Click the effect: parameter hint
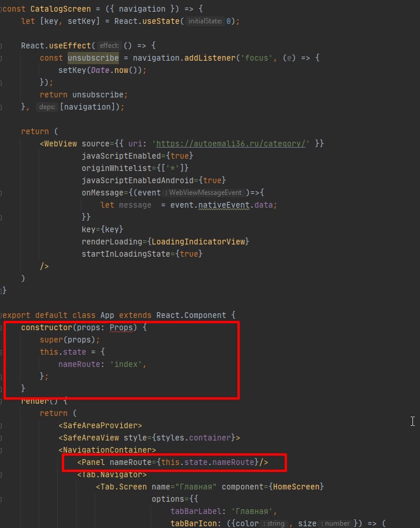Screen dimensions: 420x528 109,46
